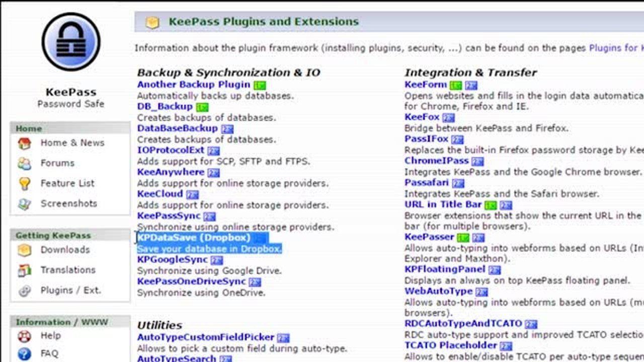Click the 2.x badge next to PassIFox

457,140
